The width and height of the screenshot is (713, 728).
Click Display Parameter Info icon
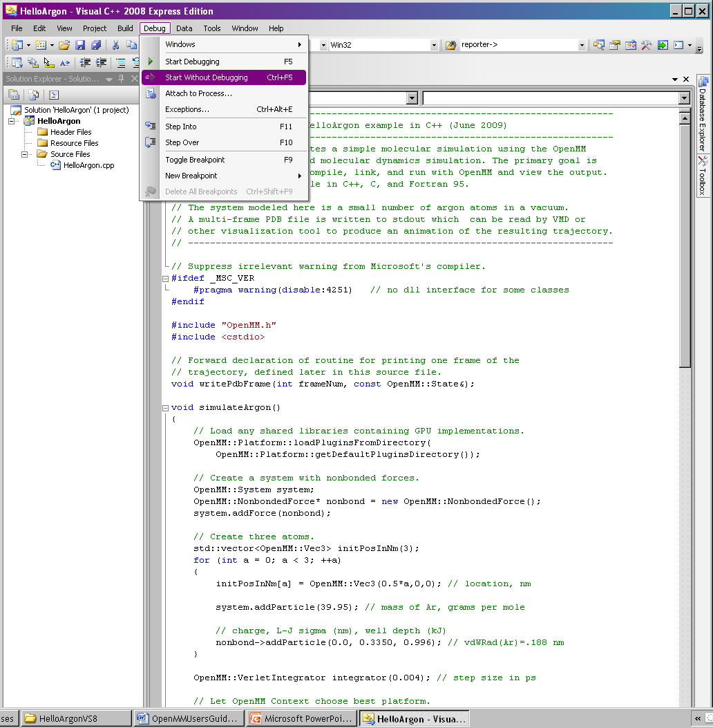point(33,62)
